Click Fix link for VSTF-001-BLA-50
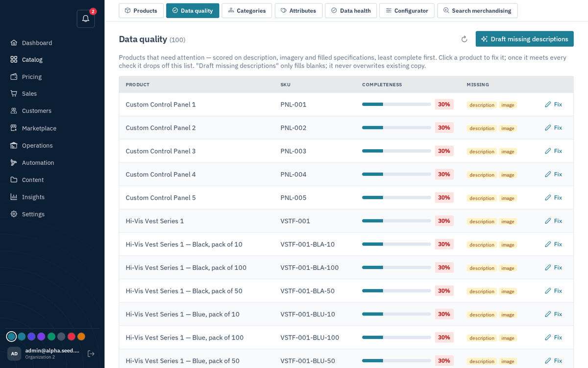The width and height of the screenshot is (588, 368). click(553, 291)
